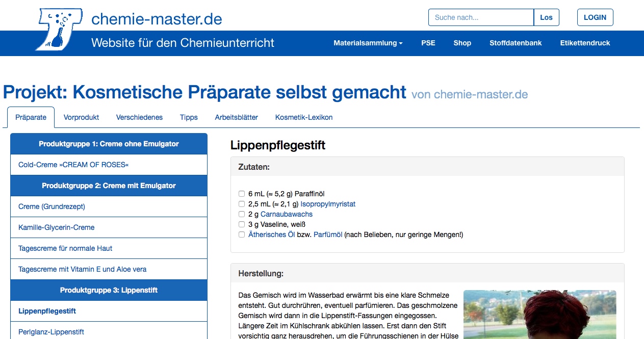644x339 pixels.
Task: Check the Isopropylmyristat ingredient box
Action: click(x=242, y=204)
